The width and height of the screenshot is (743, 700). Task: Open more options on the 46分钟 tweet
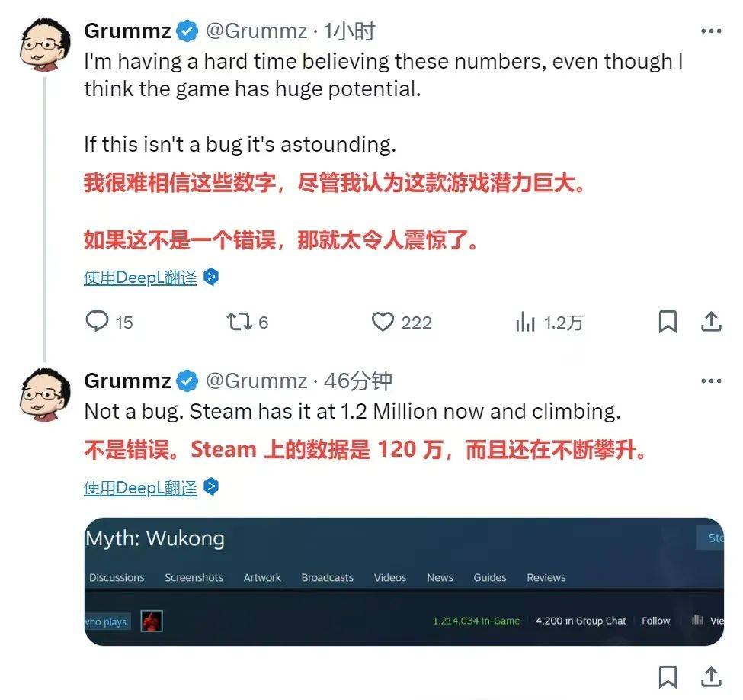click(x=711, y=381)
